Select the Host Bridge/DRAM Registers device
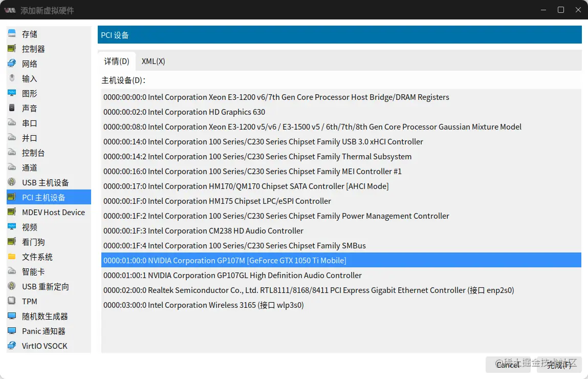Screen dimensions: 588x379 [x=341, y=97]
